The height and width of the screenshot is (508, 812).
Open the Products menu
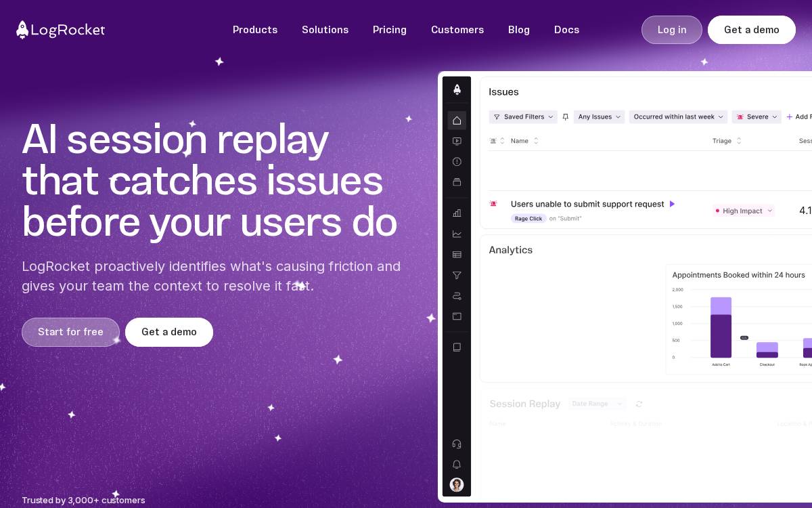point(255,30)
